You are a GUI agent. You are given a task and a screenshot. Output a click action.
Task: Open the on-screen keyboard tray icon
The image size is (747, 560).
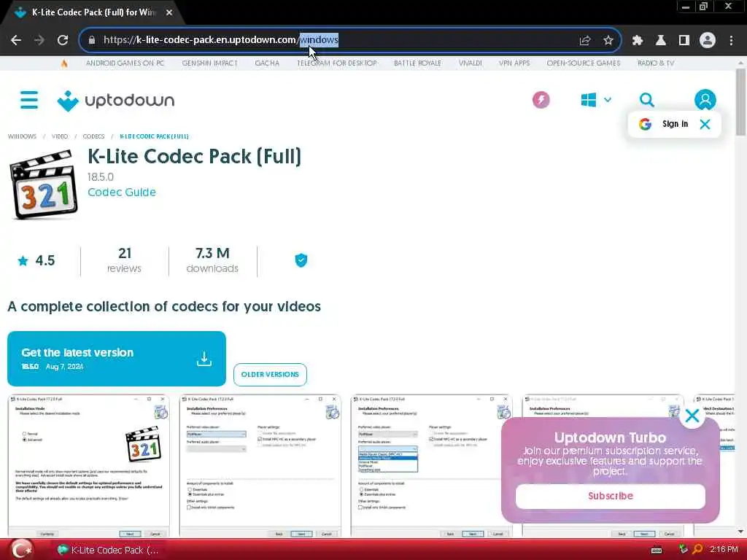[x=657, y=550]
